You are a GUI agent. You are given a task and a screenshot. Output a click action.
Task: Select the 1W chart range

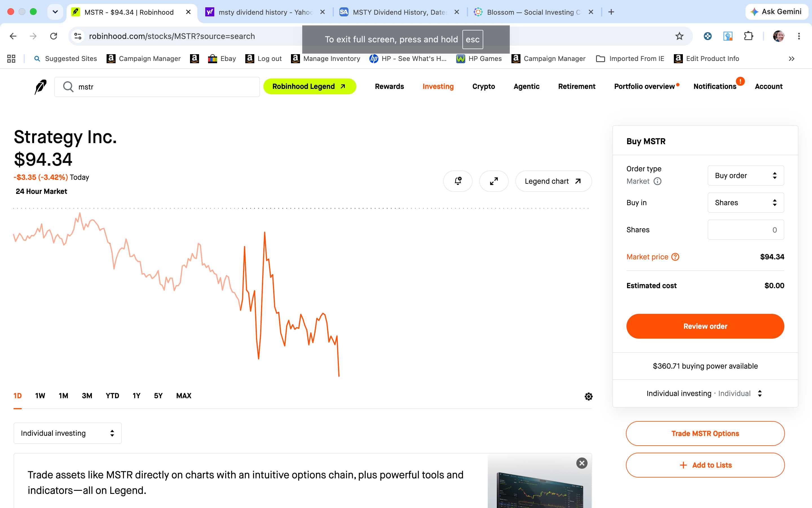point(40,396)
